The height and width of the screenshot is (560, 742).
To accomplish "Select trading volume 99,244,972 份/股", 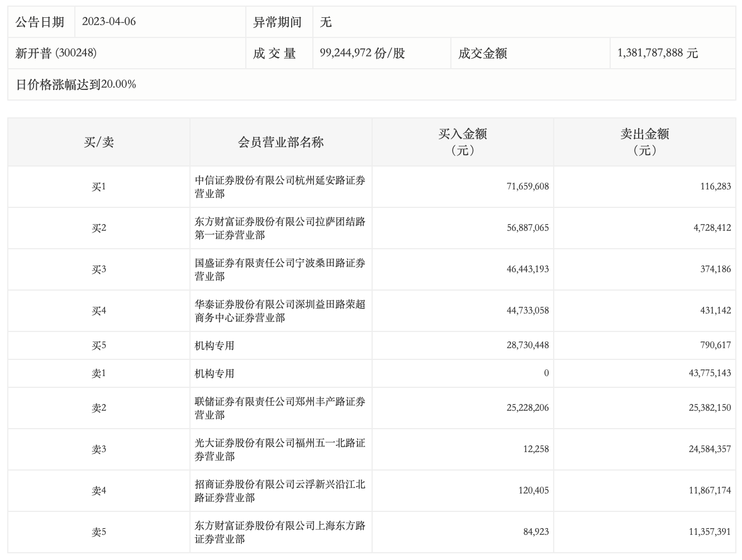I will point(362,53).
